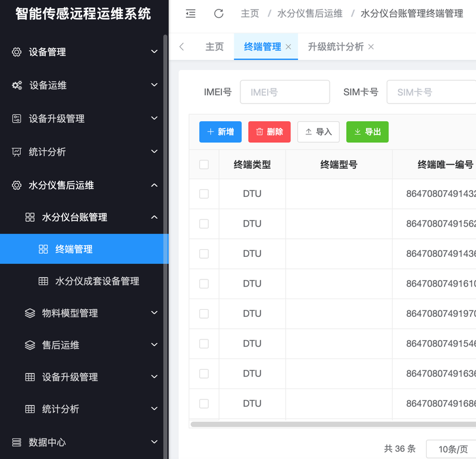This screenshot has height=459, width=476.
Task: Close the 终端管理 tab
Action: 289,47
